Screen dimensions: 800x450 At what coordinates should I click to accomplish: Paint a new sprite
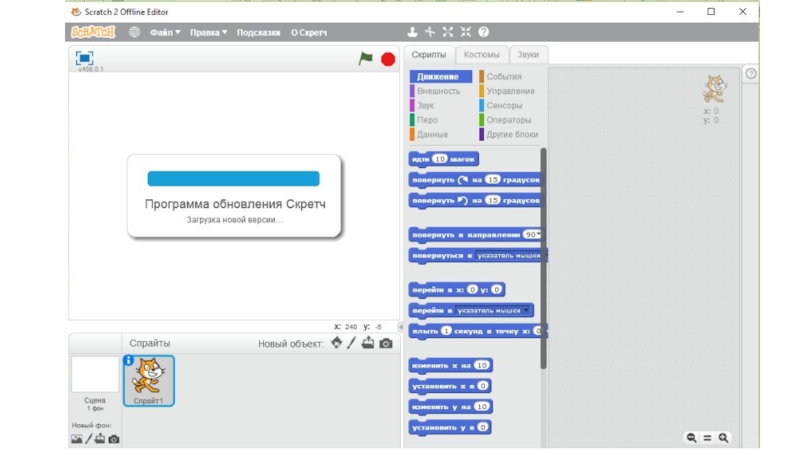(352, 343)
